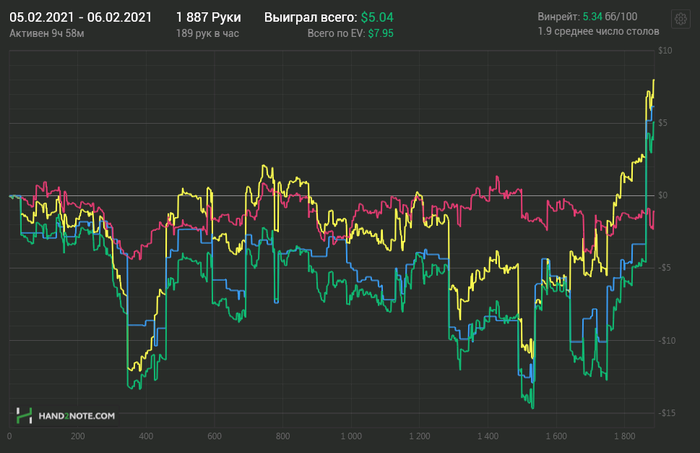Click the 600 x-axis label

(x=214, y=436)
